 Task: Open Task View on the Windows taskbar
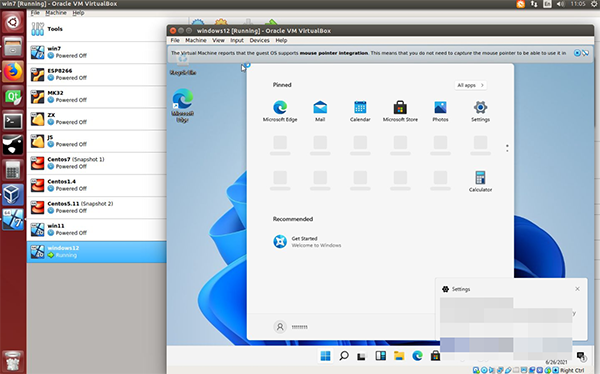361,356
